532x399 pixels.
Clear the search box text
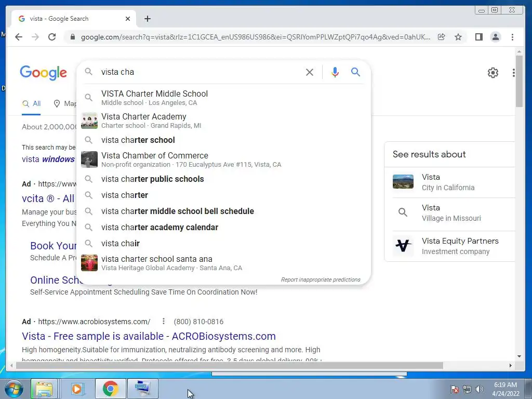coord(310,72)
